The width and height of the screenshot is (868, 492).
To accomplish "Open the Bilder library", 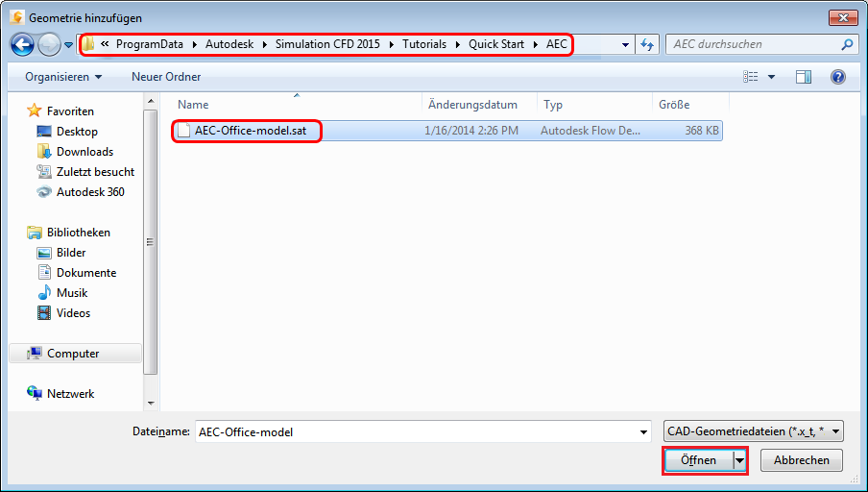I will pyautogui.click(x=71, y=253).
